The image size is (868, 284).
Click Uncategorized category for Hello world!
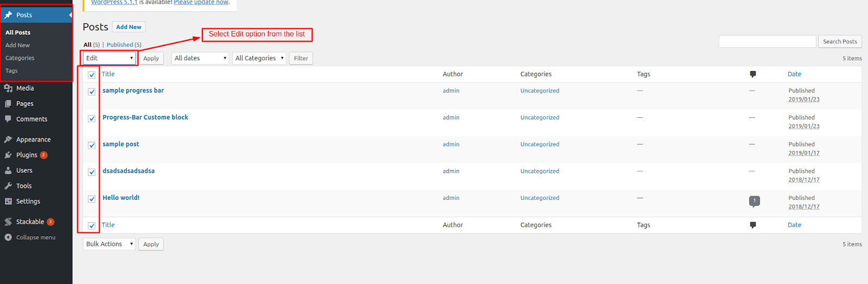coord(540,198)
